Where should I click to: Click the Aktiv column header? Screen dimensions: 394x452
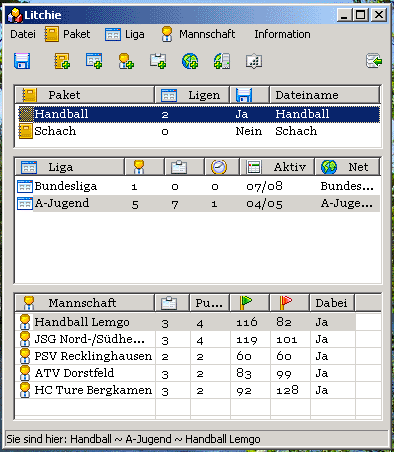click(x=277, y=167)
